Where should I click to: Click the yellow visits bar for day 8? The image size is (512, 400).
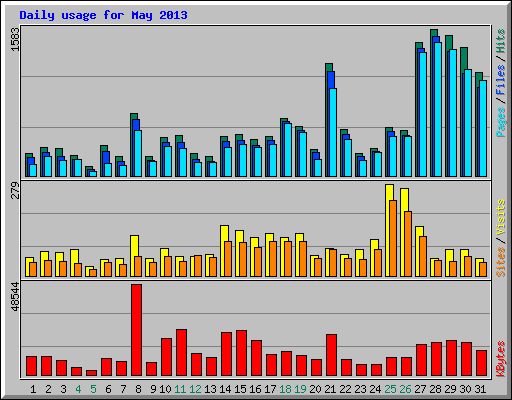pos(133,256)
